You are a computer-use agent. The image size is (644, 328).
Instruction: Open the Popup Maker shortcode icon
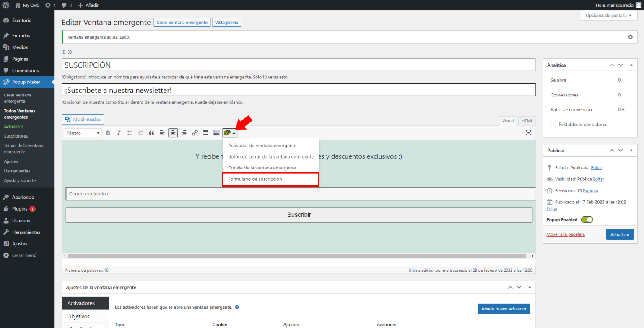(228, 133)
